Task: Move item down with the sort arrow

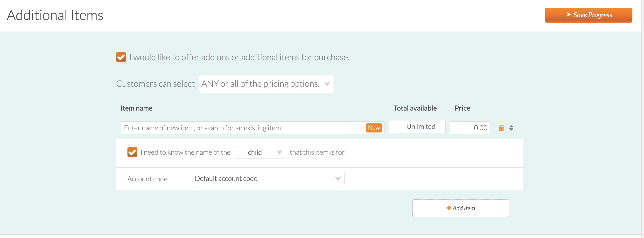Action: 511,130
